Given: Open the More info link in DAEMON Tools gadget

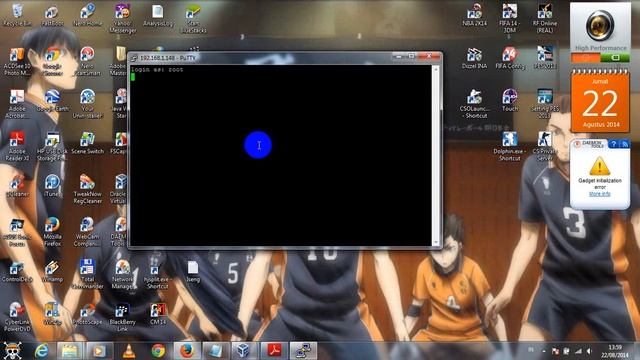Looking at the screenshot, I should 600,194.
